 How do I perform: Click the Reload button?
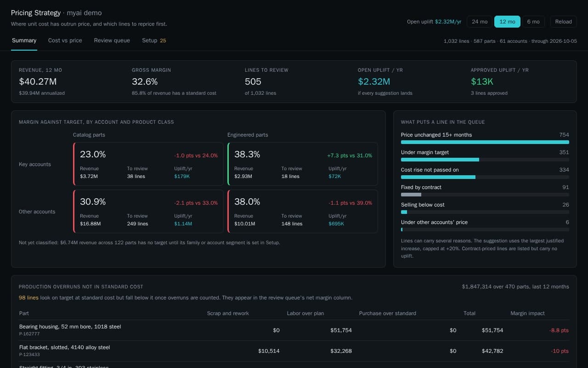563,22
